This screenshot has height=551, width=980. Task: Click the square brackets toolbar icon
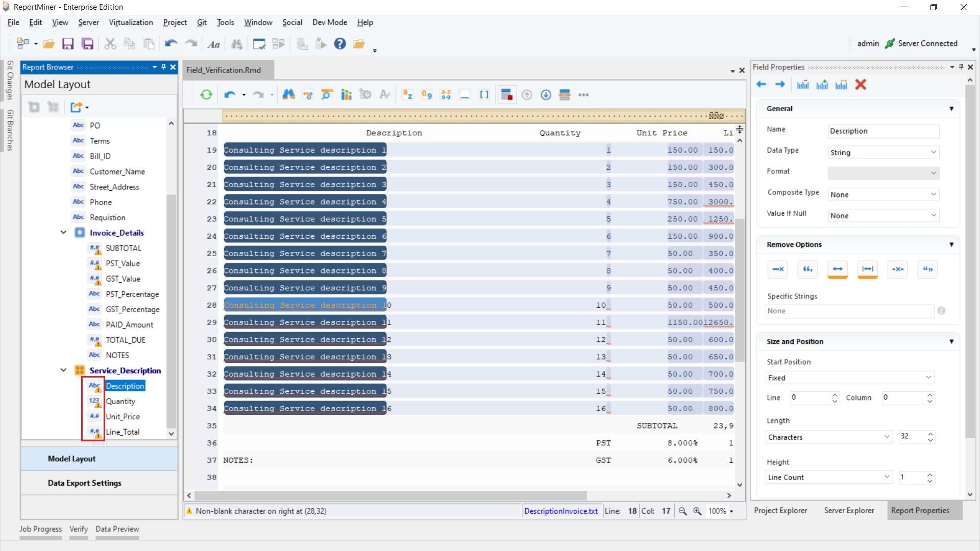(x=484, y=95)
